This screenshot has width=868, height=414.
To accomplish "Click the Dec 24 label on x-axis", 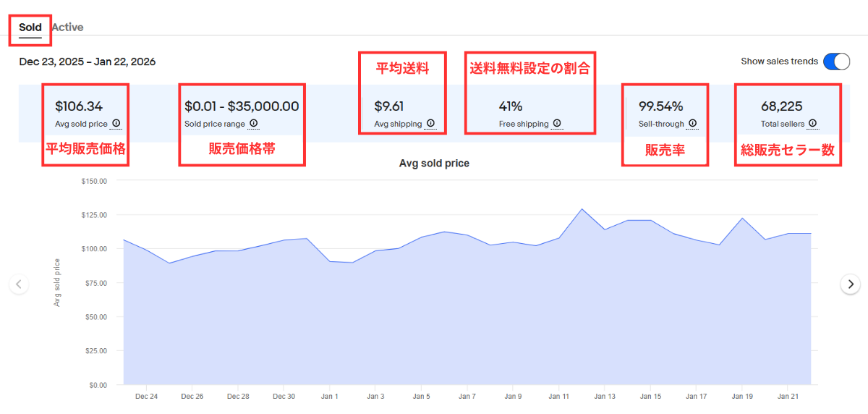I will (146, 397).
